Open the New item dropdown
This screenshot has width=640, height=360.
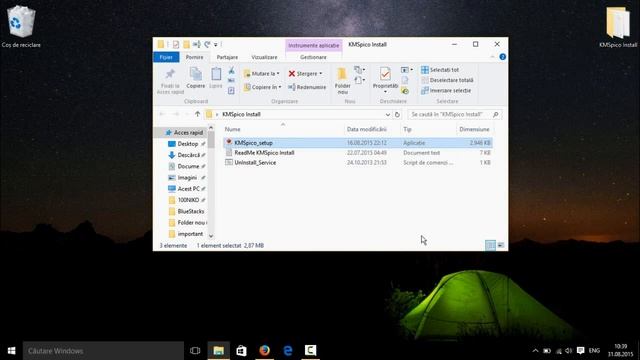click(x=360, y=70)
